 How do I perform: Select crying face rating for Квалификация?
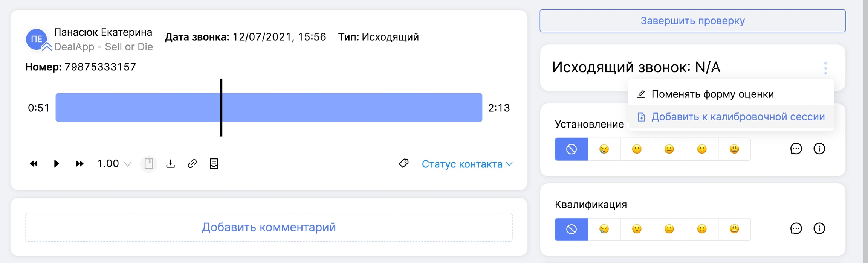click(604, 229)
